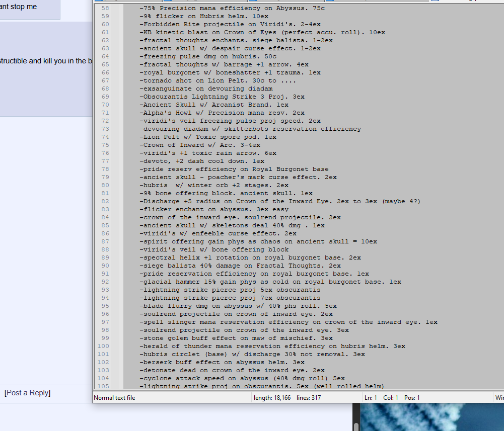Viewport: 504px width, 431px height.
Task: Click the line '-royal burgonet w/ boneshatter +1 trauma'
Action: [x=230, y=72]
